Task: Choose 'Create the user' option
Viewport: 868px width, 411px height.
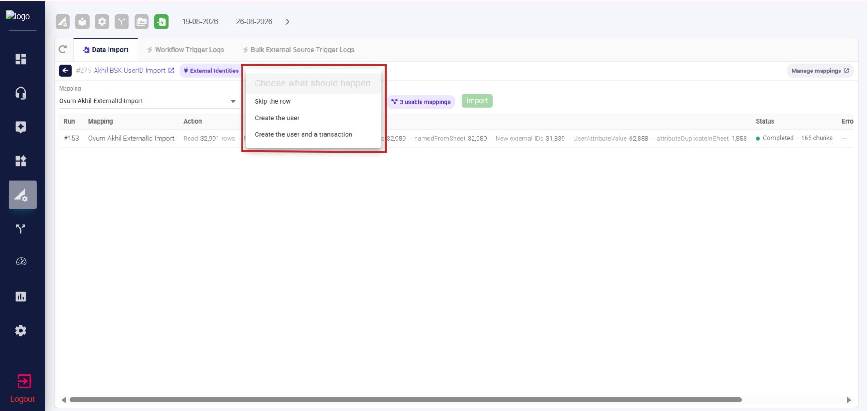Action: pos(313,118)
